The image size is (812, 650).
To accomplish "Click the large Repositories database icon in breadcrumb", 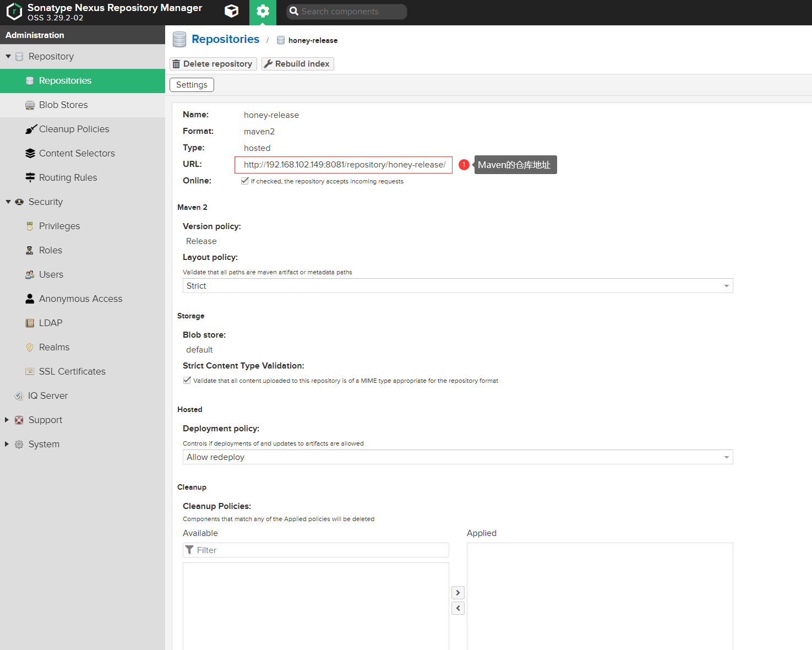I will click(x=179, y=40).
